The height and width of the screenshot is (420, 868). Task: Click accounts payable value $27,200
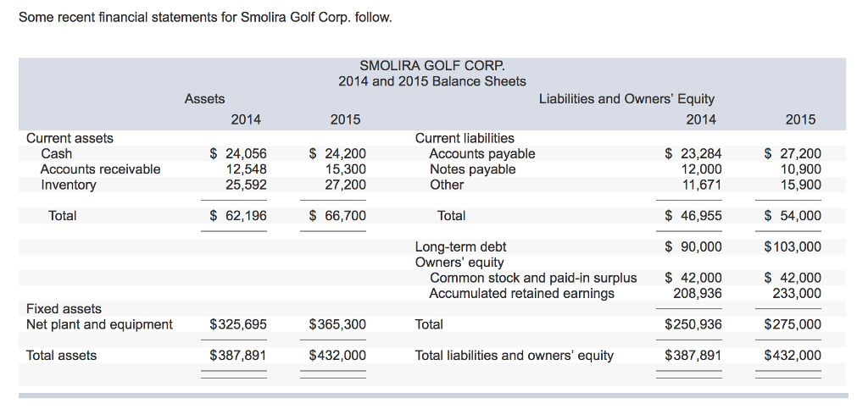[x=793, y=153]
